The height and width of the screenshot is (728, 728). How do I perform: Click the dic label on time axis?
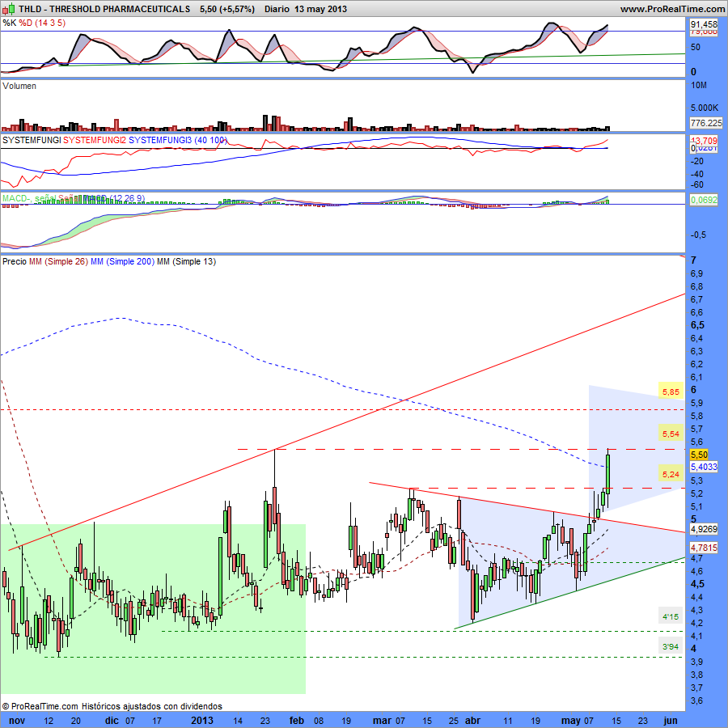pyautogui.click(x=112, y=721)
